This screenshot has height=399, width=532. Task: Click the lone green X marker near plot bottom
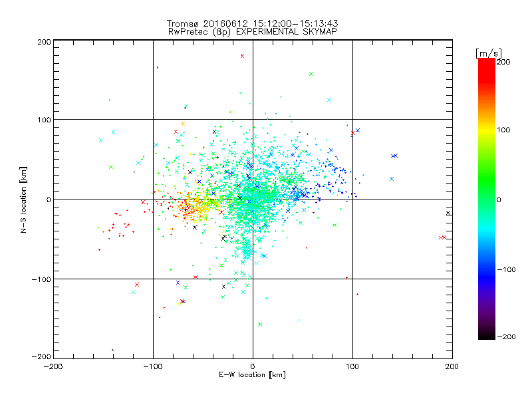260,325
